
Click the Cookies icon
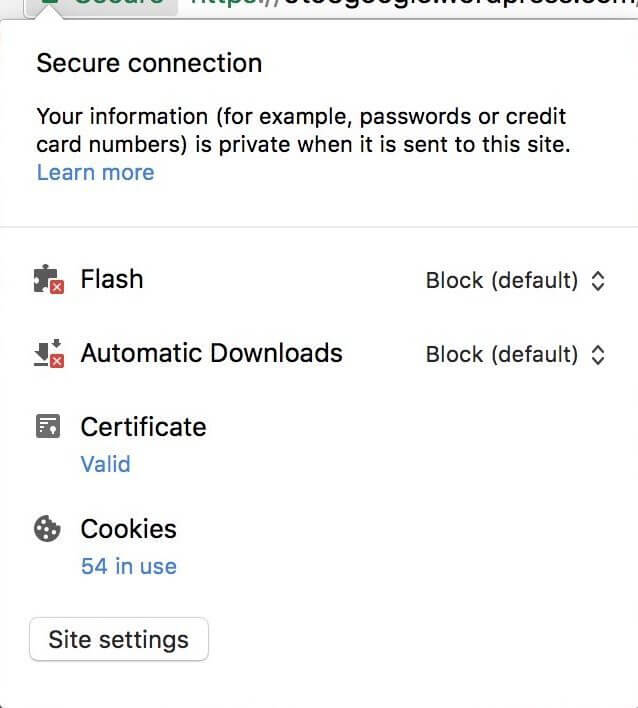tap(47, 529)
